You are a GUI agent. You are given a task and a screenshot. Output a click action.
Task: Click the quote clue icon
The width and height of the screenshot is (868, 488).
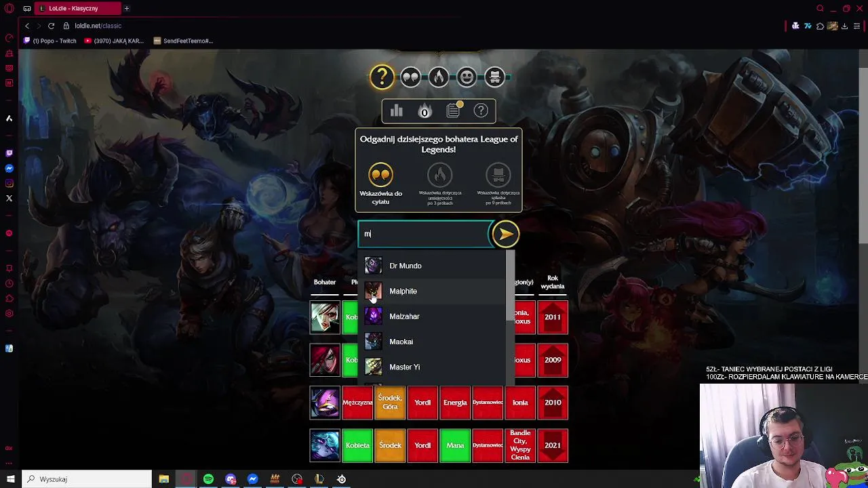click(380, 175)
